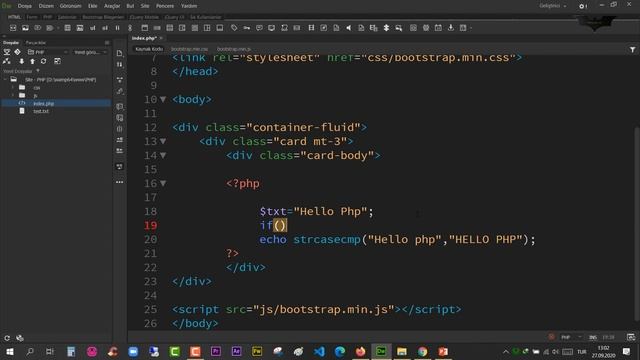This screenshot has width=640, height=360.
Task: Open the Windows Start menu
Action: coord(10,351)
